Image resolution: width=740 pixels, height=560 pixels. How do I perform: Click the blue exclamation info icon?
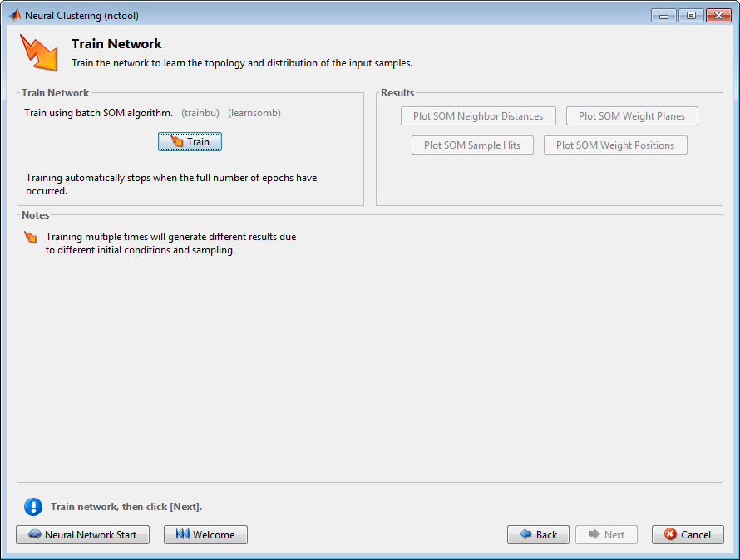tap(33, 507)
